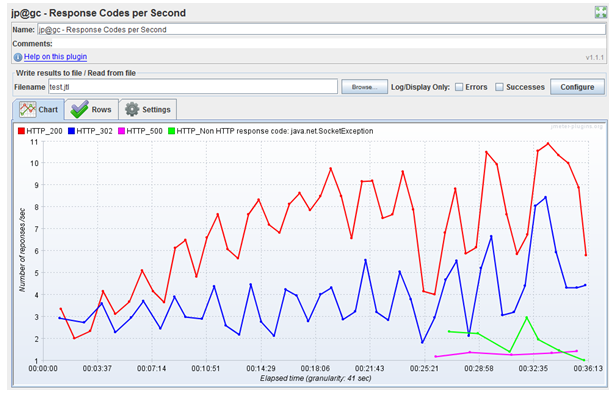Click the y-axis value 10
The image size is (615, 393).
tap(34, 164)
